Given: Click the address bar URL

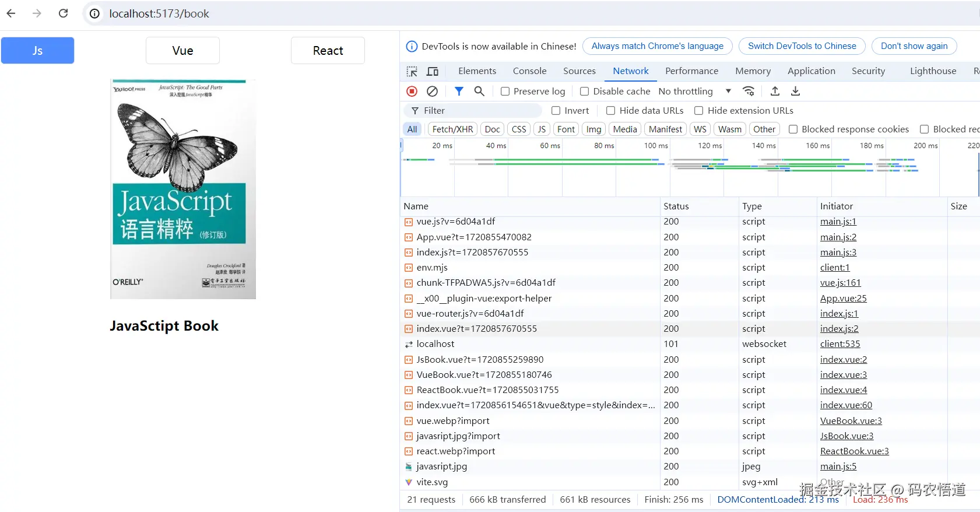Looking at the screenshot, I should [x=159, y=13].
